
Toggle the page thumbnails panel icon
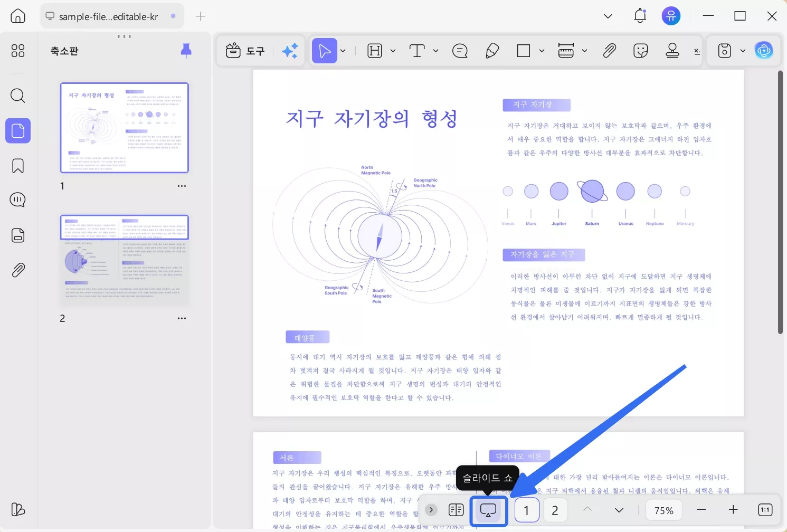tap(18, 130)
